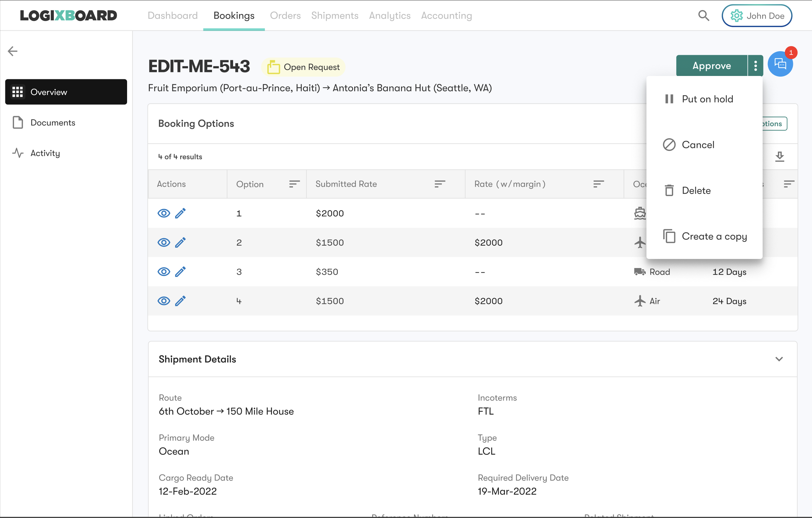812x518 pixels.
Task: Collapse the Shipment Details section chevron
Action: pyautogui.click(x=779, y=359)
